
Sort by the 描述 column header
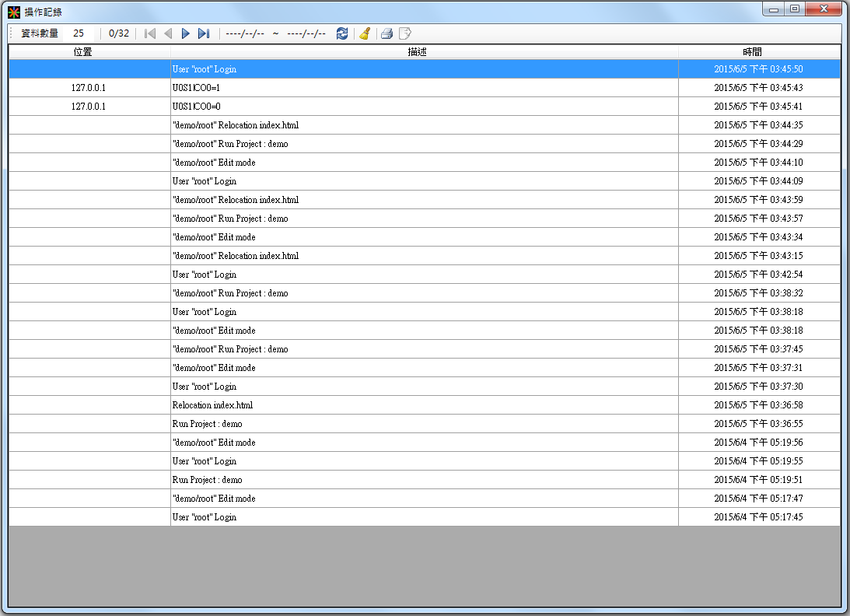[417, 51]
